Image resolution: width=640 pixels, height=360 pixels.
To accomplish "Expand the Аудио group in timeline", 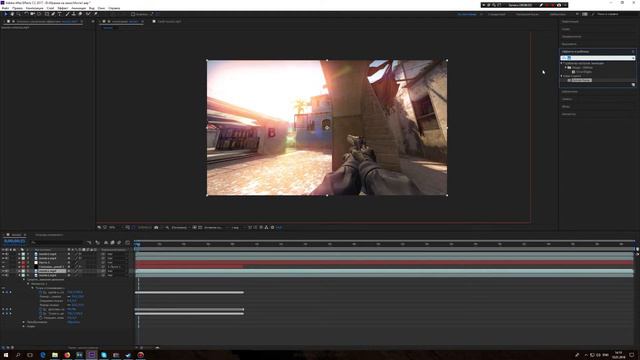I will coord(24,326).
